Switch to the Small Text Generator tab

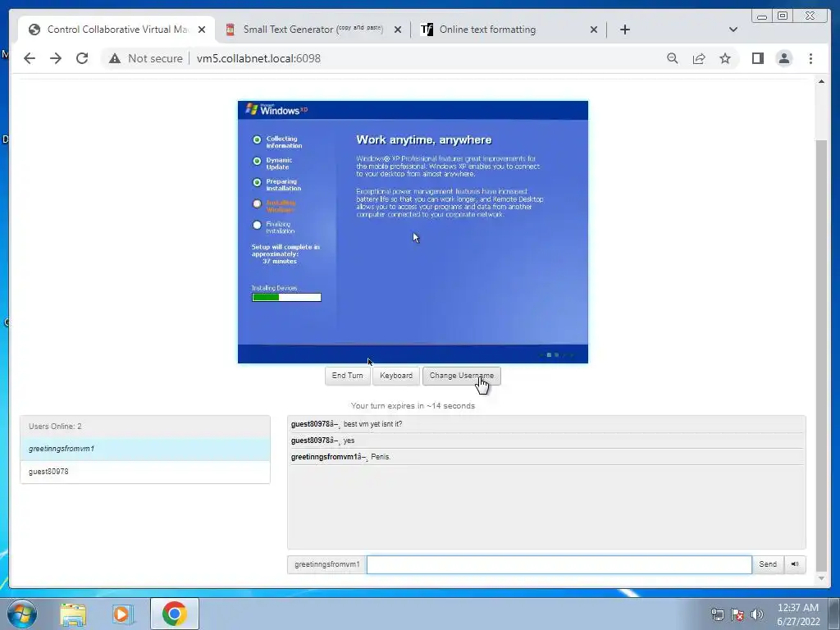click(312, 30)
